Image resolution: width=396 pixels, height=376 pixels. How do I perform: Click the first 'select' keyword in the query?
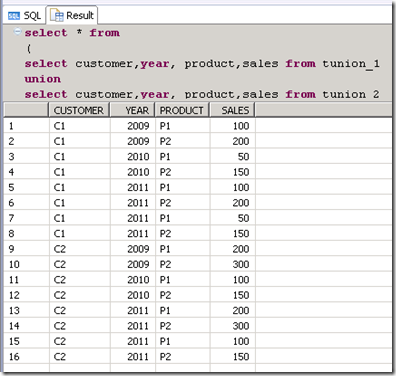tap(46, 33)
